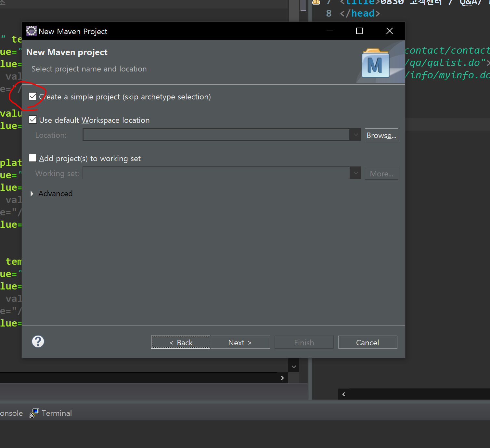Cancel the New Maven Project dialog

pos(368,342)
